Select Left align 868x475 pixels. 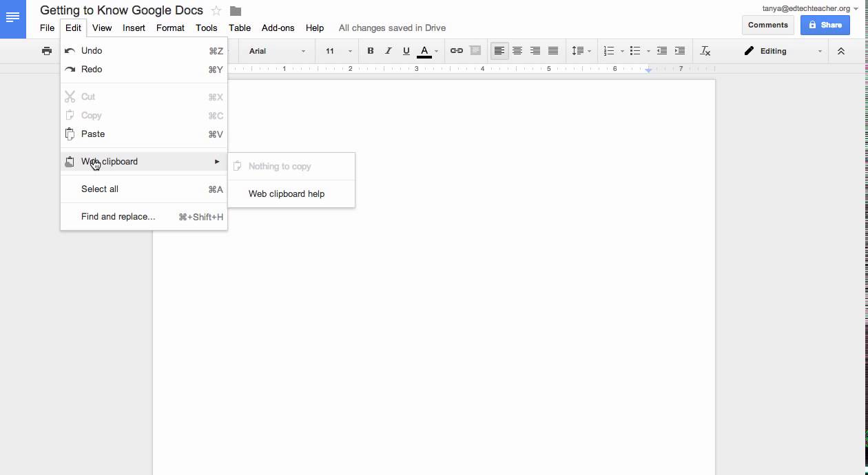(499, 51)
